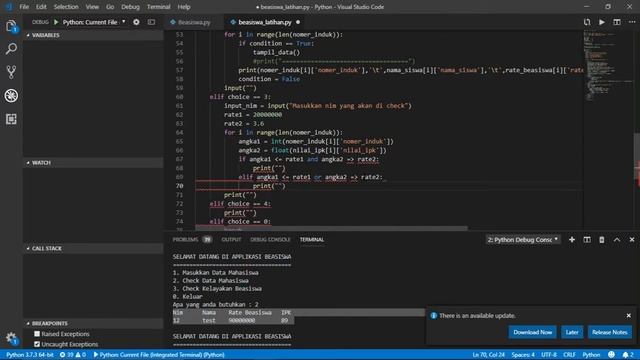Open the Debug menu
The width and height of the screenshot is (640, 360).
(130, 7)
